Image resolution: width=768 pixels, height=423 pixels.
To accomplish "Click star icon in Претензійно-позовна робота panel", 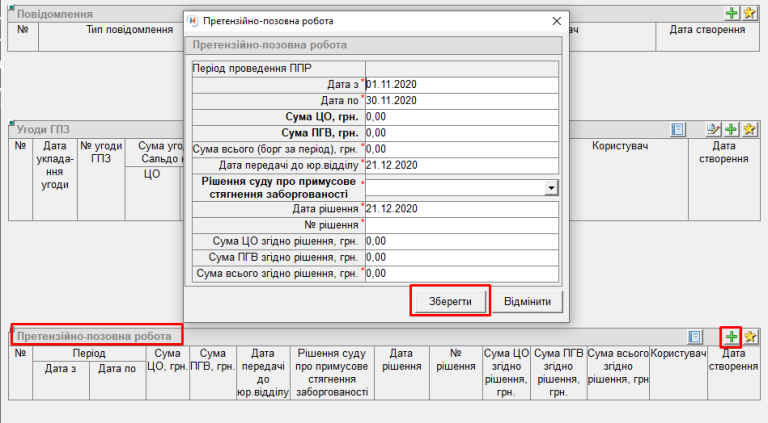I will click(749, 337).
